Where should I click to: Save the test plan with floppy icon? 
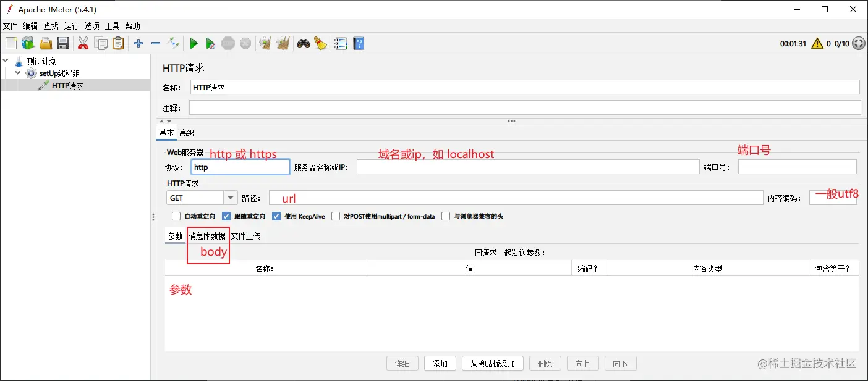(62, 43)
